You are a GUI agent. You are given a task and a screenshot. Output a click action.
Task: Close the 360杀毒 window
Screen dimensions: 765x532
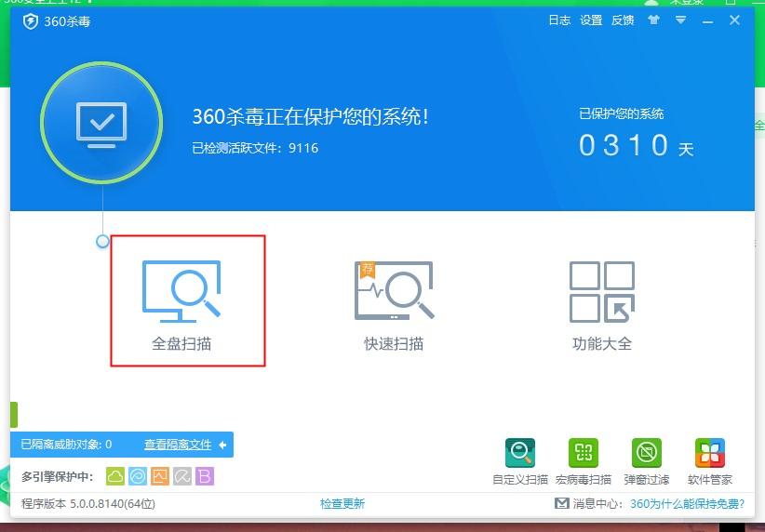pos(734,20)
